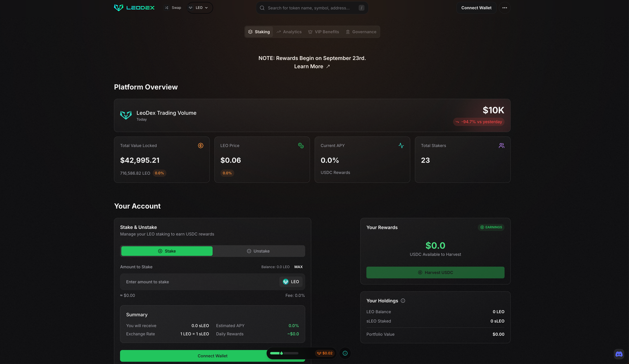Viewport: 629px width, 364px height.
Task: Click the LeoDex logo in header
Action: 134,8
